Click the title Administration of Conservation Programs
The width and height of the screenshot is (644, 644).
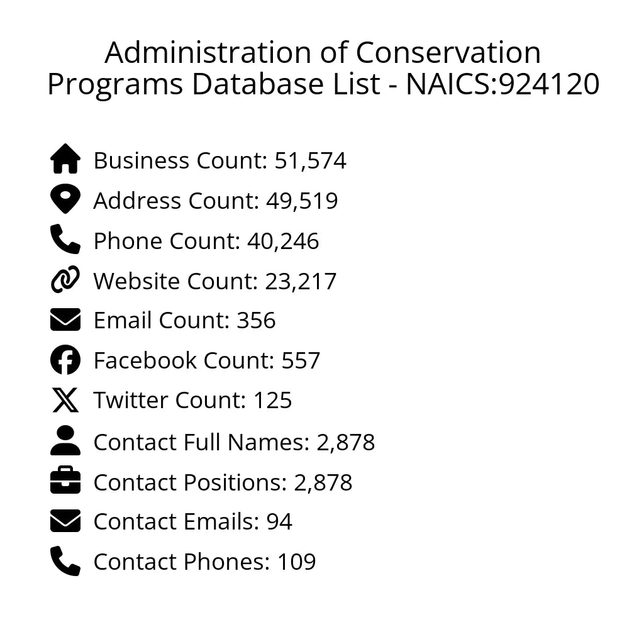click(323, 68)
